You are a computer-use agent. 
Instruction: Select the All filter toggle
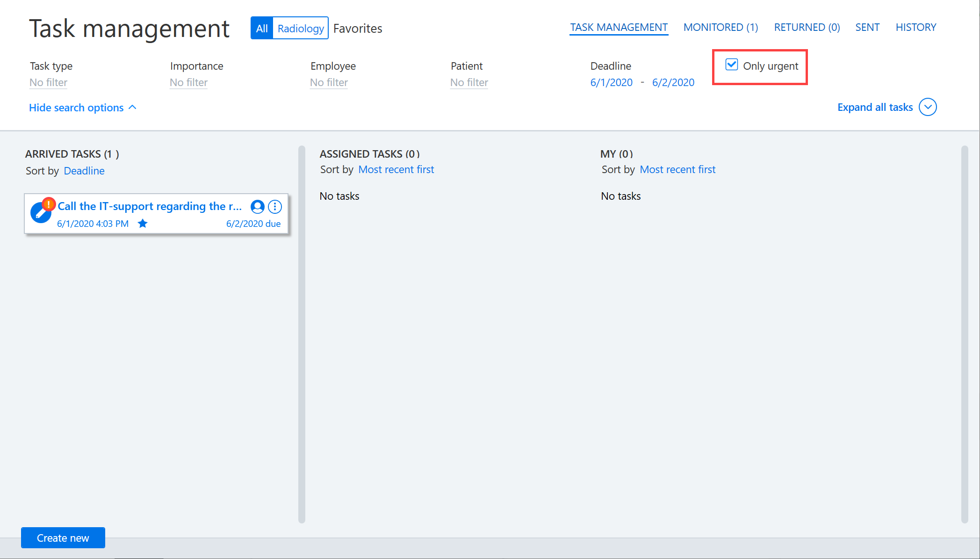click(x=262, y=28)
